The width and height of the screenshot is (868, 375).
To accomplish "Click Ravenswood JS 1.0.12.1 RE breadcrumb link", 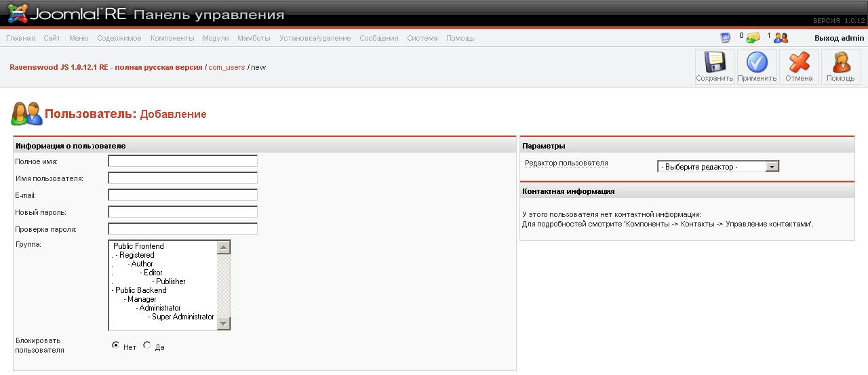I will coord(106,67).
